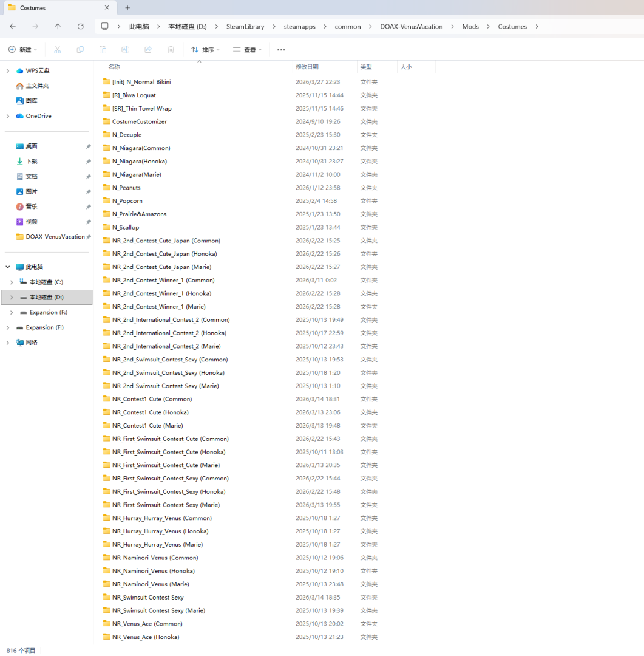Click the Rename icon in toolbar
The width and height of the screenshot is (644, 656).
point(125,50)
